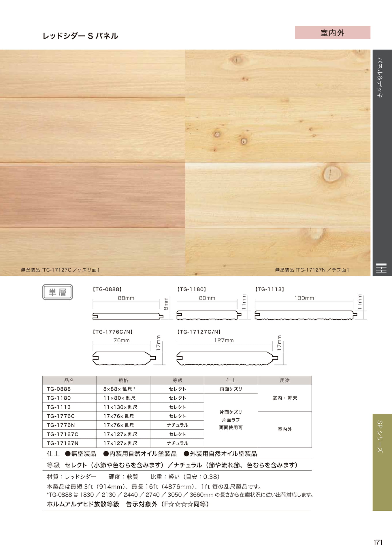Click the 127mm width dimension

[224, 340]
